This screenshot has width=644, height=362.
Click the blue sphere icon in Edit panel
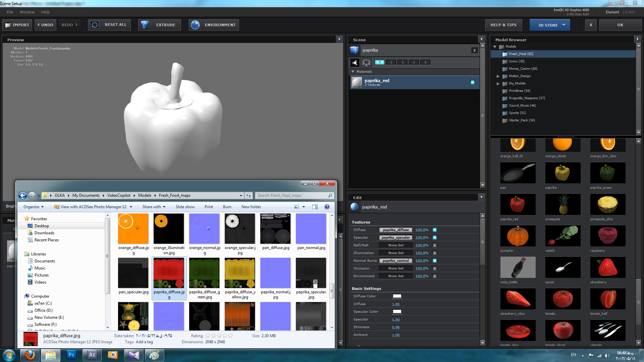355,207
